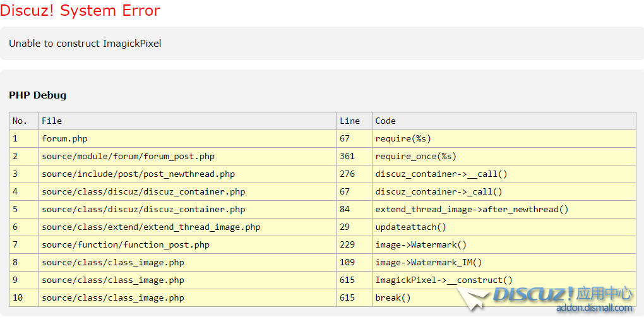Click line 615 cell in ImagickPixel row

[x=354, y=280]
